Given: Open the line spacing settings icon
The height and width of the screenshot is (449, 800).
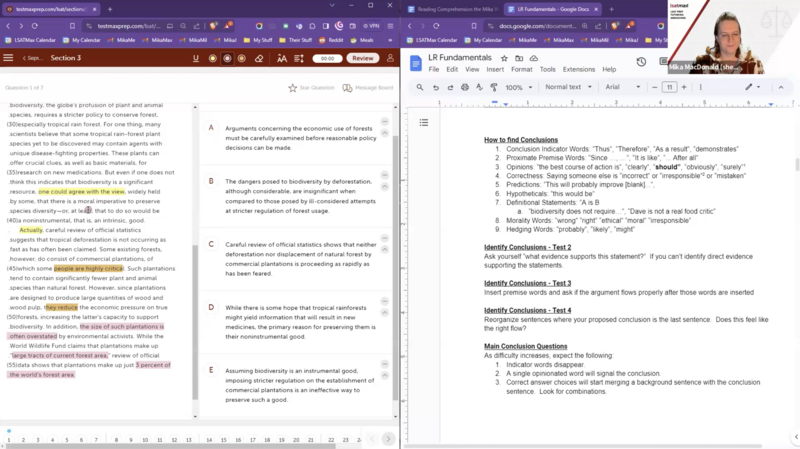Looking at the screenshot, I should point(303,58).
